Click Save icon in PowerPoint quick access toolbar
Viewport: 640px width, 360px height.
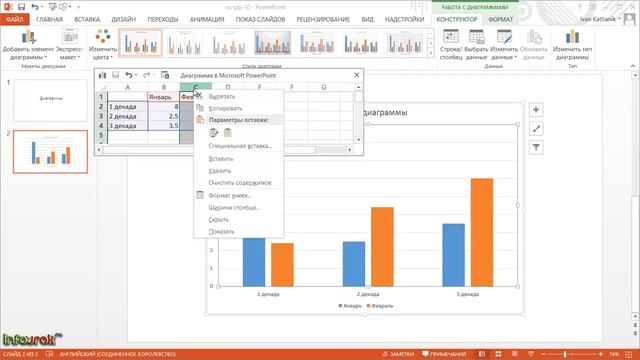pyautogui.click(x=22, y=7)
